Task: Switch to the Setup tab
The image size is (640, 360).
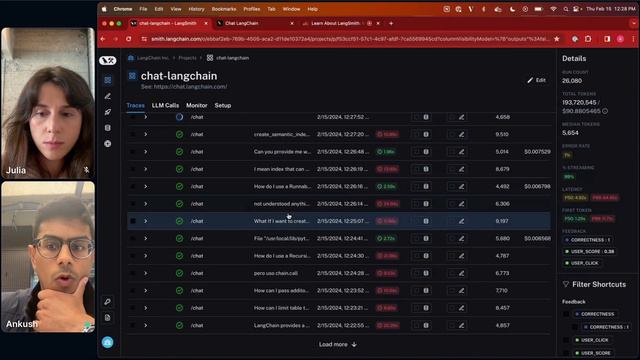Action: click(223, 105)
